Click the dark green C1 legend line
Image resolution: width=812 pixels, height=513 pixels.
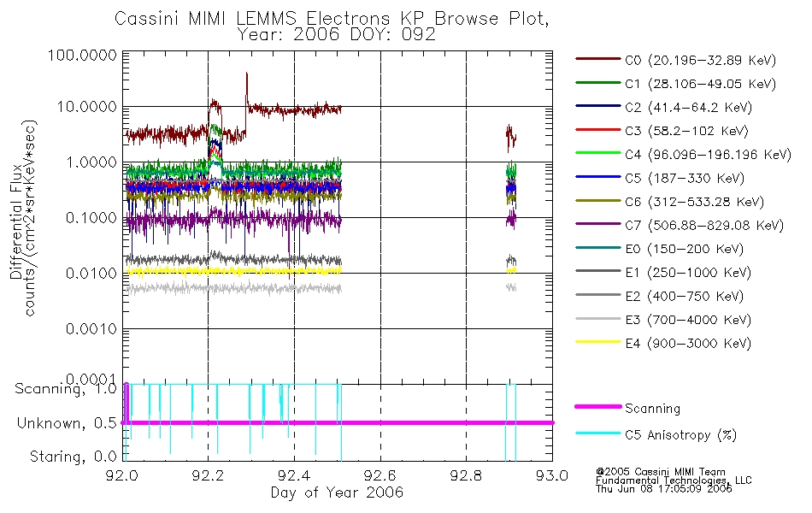(x=597, y=82)
